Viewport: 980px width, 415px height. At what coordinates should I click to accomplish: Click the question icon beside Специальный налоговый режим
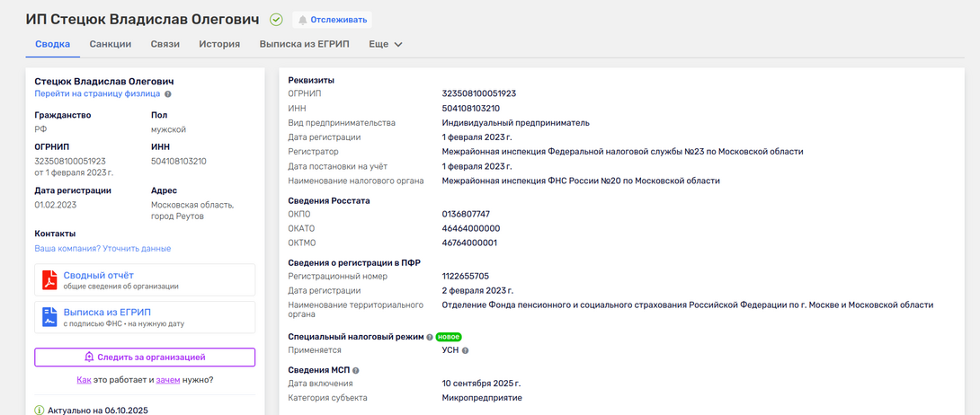click(x=430, y=337)
